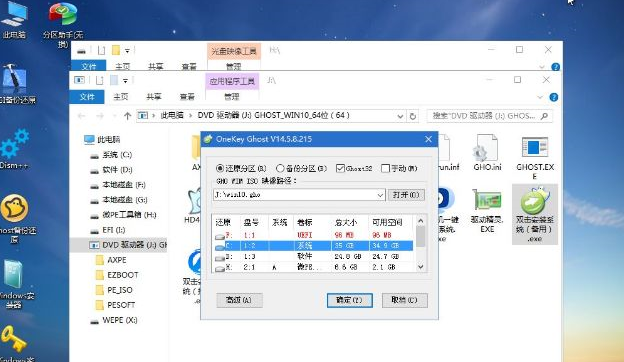Enable the 手动 checkbox
The height and width of the screenshot is (362, 624).
coord(399,168)
